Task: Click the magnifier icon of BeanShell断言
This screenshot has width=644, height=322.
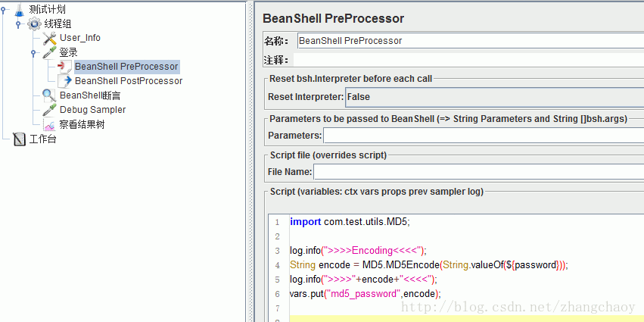Action: click(50, 95)
